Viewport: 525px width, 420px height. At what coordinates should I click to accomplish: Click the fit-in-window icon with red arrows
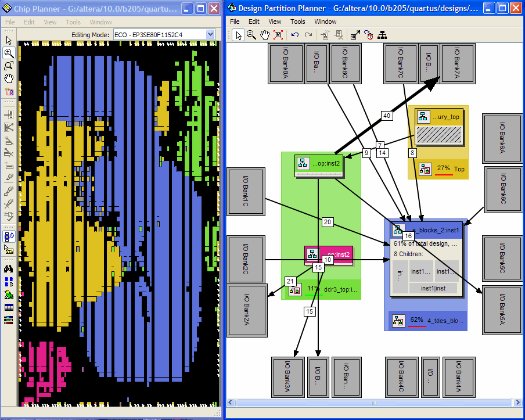click(278, 35)
